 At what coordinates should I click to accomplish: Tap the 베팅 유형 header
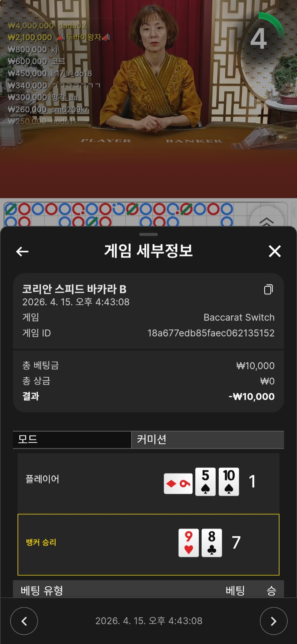coord(42,591)
